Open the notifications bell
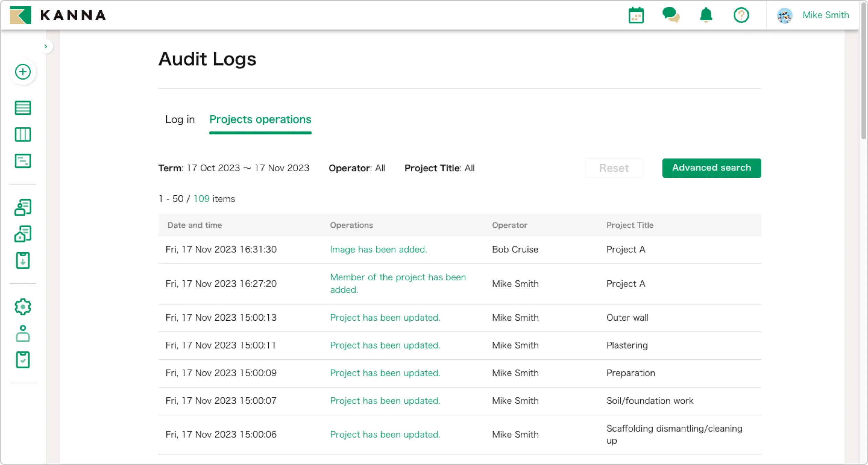 tap(705, 15)
